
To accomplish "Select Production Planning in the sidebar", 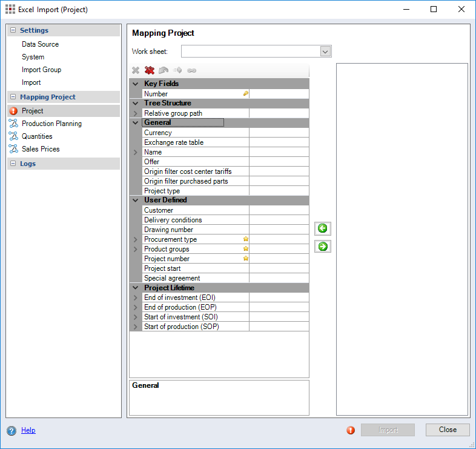I will pos(51,124).
